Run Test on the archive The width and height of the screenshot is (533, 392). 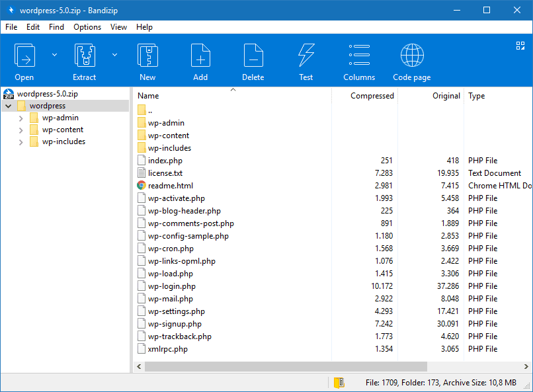pos(306,56)
